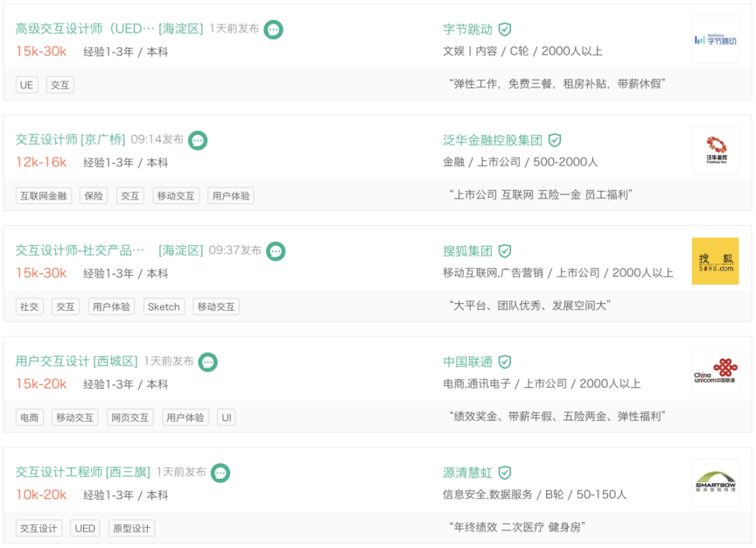Start chat for 交互设计工程师 [西三旗]
This screenshot has height=548, width=756.
point(220,473)
